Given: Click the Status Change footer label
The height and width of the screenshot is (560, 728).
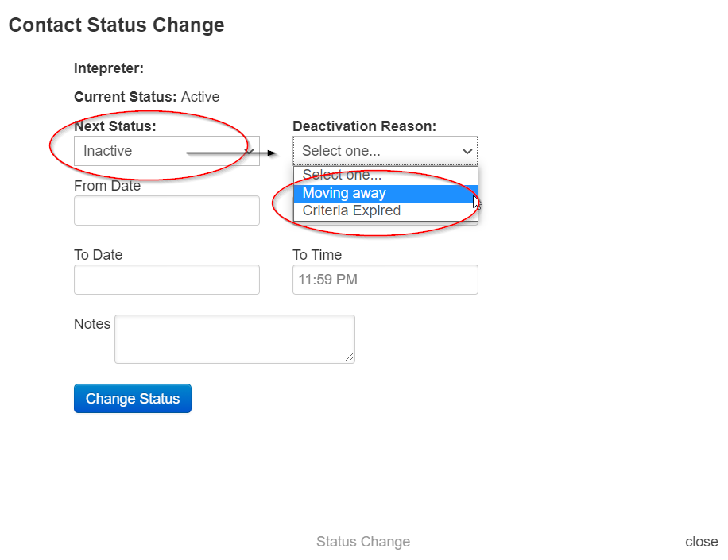Looking at the screenshot, I should (x=363, y=541).
